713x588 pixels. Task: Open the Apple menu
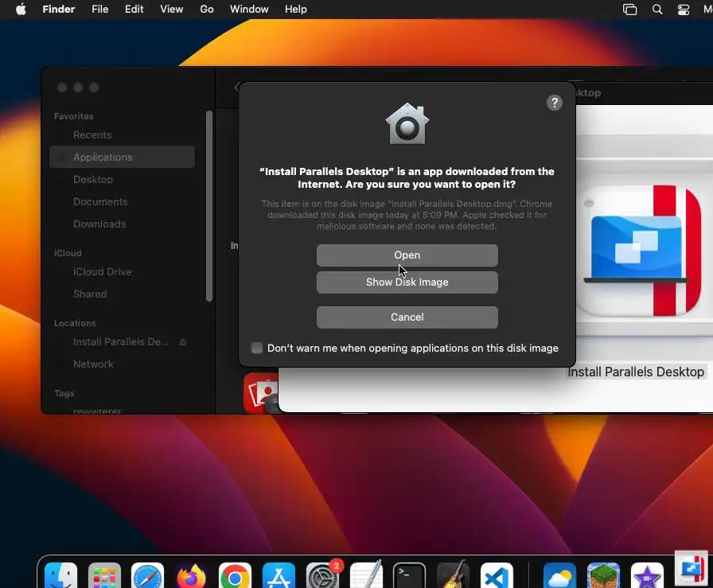click(21, 9)
